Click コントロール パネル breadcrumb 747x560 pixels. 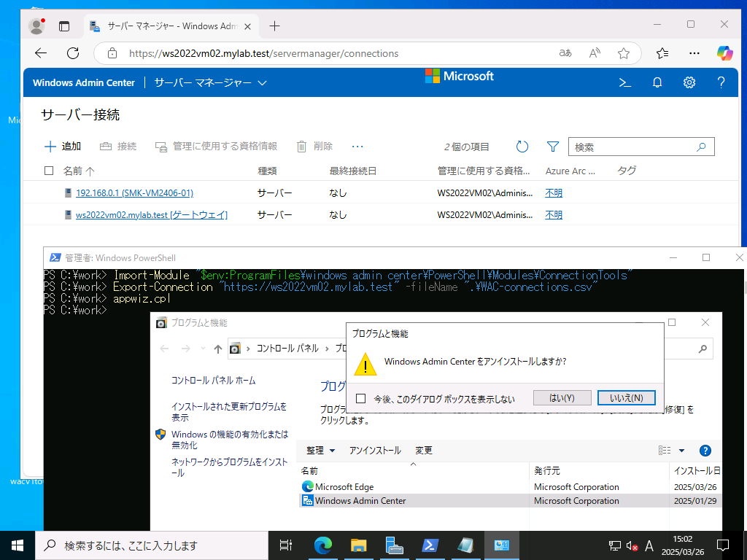coord(287,349)
